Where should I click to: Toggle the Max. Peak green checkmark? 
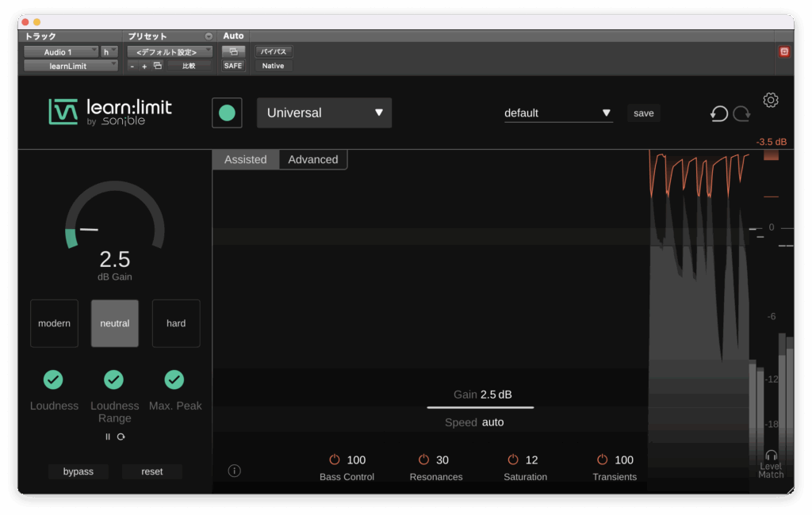click(174, 380)
